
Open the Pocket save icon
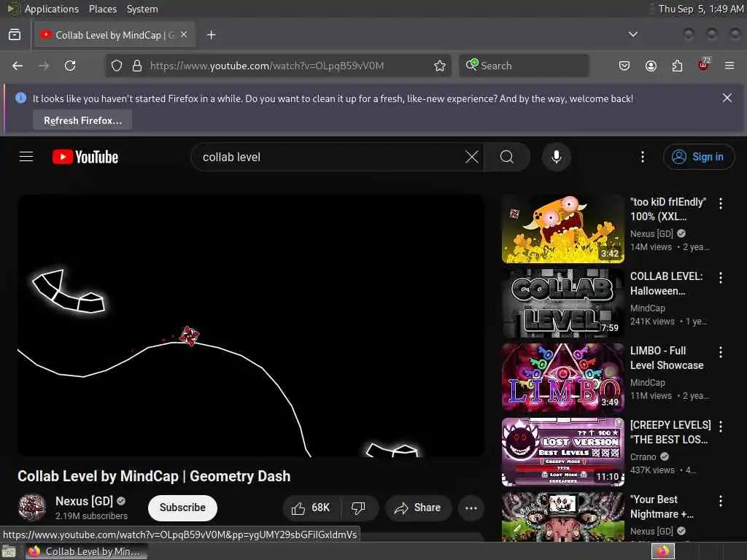pyautogui.click(x=624, y=66)
